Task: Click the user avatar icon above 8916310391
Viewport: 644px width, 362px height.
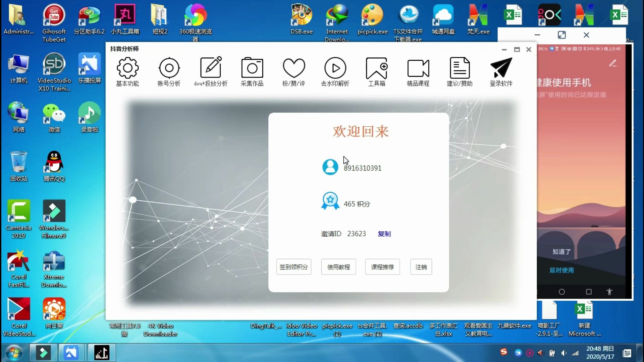Action: tap(330, 167)
